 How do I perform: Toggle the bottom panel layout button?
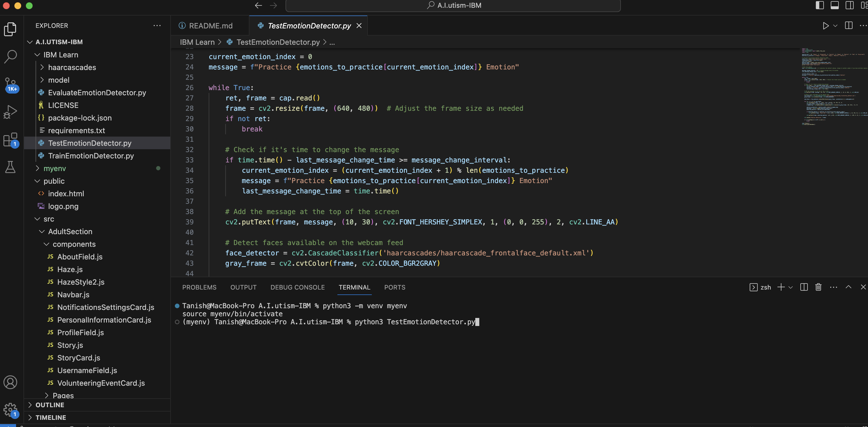click(834, 5)
